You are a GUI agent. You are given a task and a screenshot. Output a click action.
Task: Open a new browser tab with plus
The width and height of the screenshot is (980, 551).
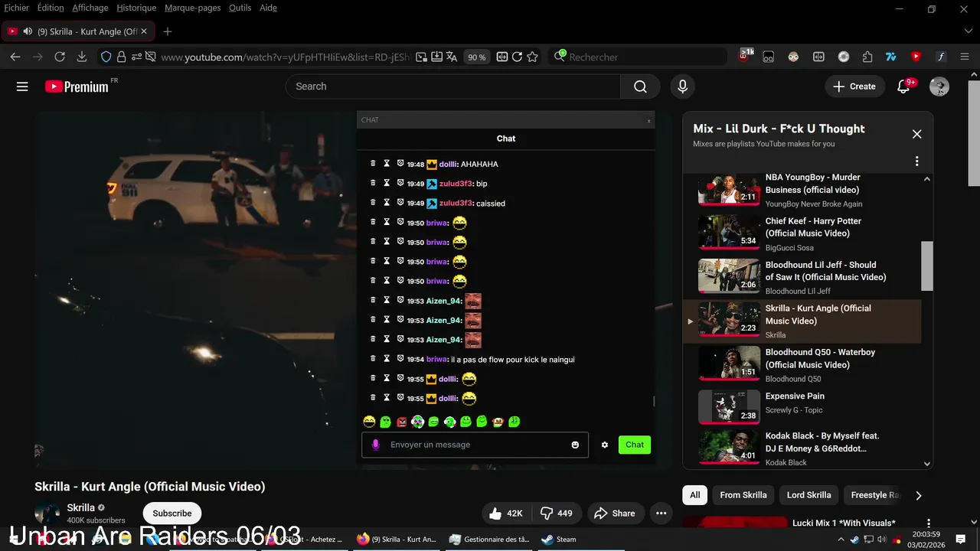tap(168, 31)
